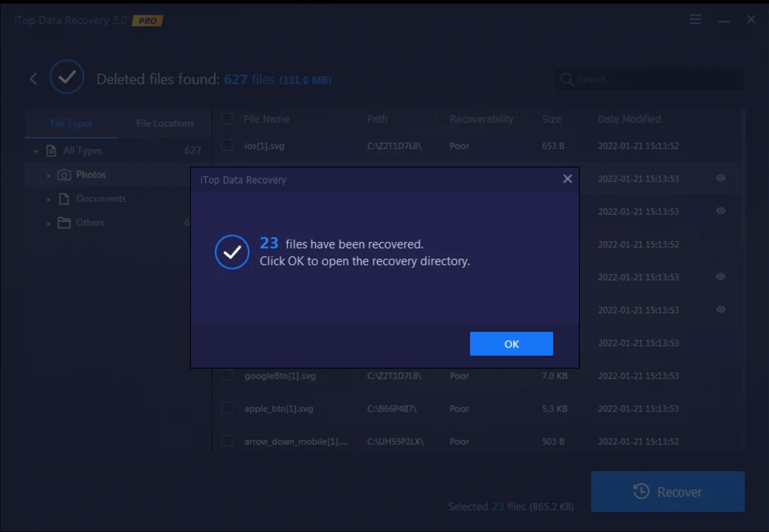769x532 pixels.
Task: Click the Photos camera icon
Action: click(65, 175)
